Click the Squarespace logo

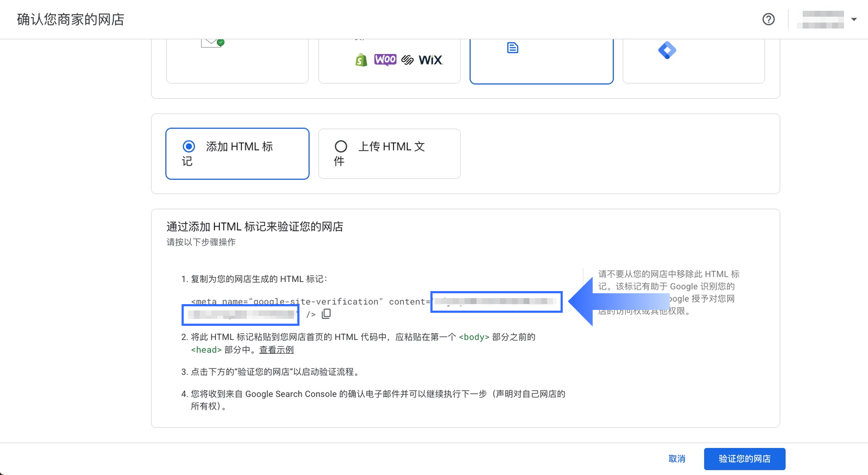pos(407,60)
